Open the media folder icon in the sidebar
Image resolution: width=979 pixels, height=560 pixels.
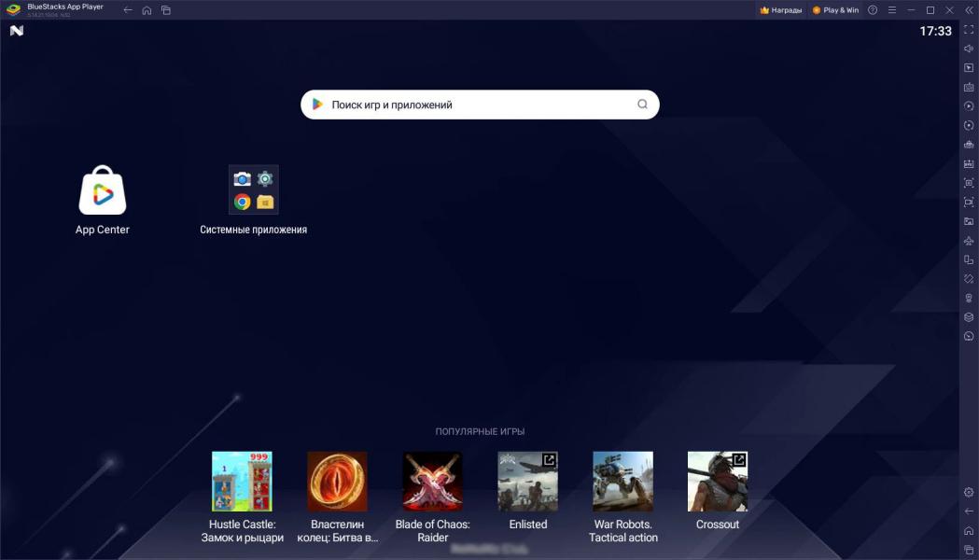coord(969,221)
